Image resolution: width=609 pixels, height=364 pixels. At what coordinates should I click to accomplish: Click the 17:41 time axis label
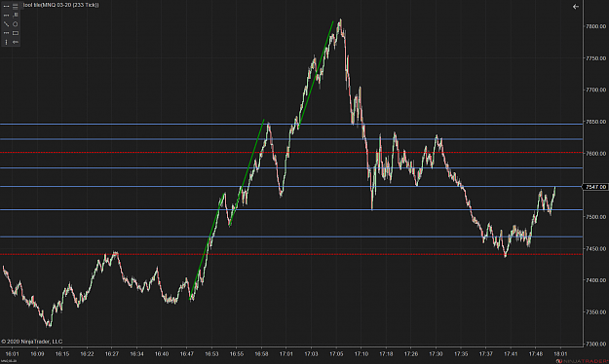click(x=511, y=354)
